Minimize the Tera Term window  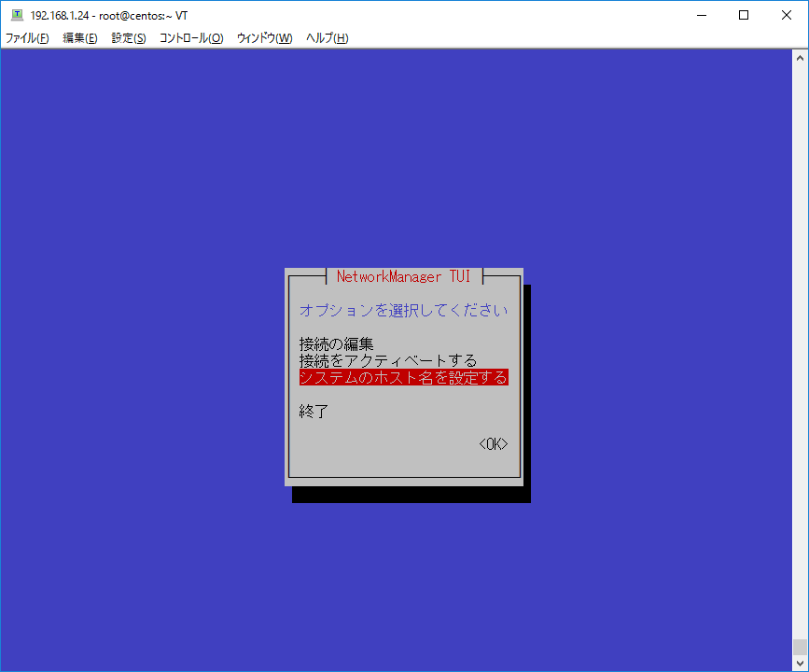click(702, 16)
